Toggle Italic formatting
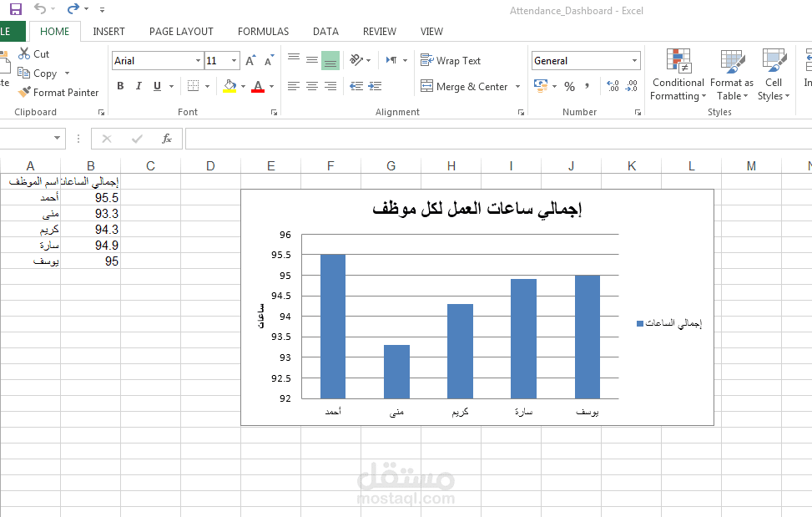 click(x=139, y=86)
